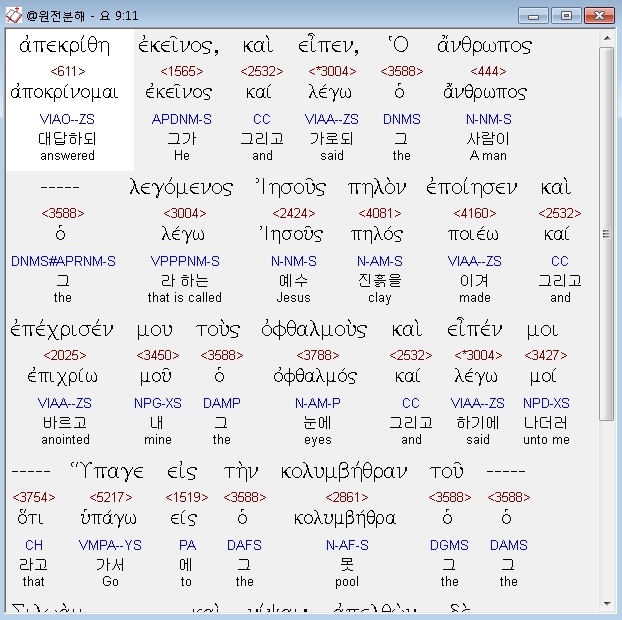
Task: Select the Greek word κολυμβήθραν
Action: click(344, 472)
